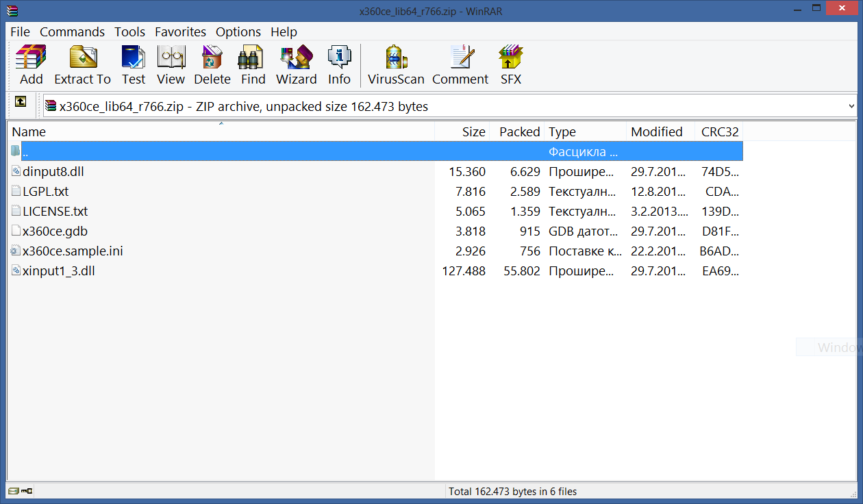Image resolution: width=863 pixels, height=504 pixels.
Task: Open the Options menu
Action: [238, 32]
